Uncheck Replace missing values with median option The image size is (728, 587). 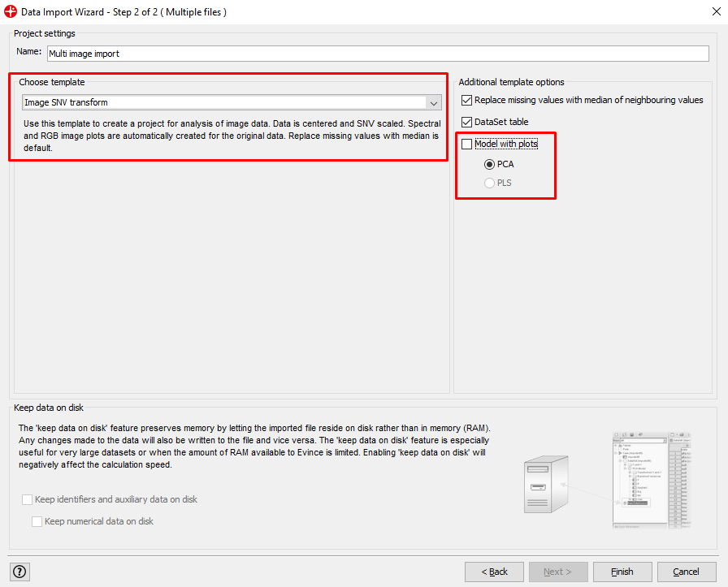coord(466,101)
